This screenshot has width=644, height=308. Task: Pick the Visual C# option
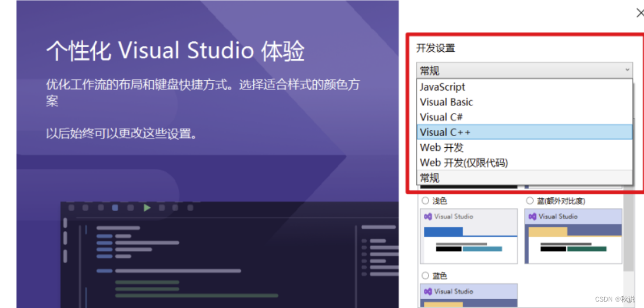coord(525,117)
